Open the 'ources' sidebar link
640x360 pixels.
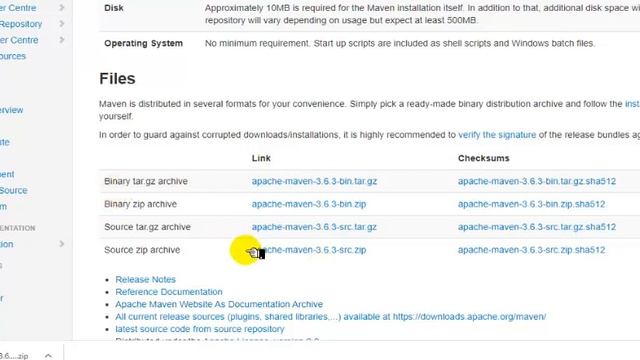click(x=13, y=56)
